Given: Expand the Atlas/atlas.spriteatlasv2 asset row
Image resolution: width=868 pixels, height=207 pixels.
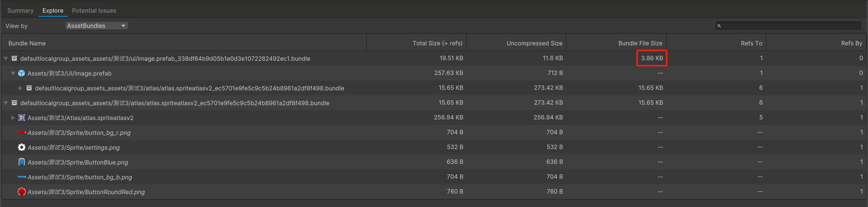Looking at the screenshot, I should 13,118.
